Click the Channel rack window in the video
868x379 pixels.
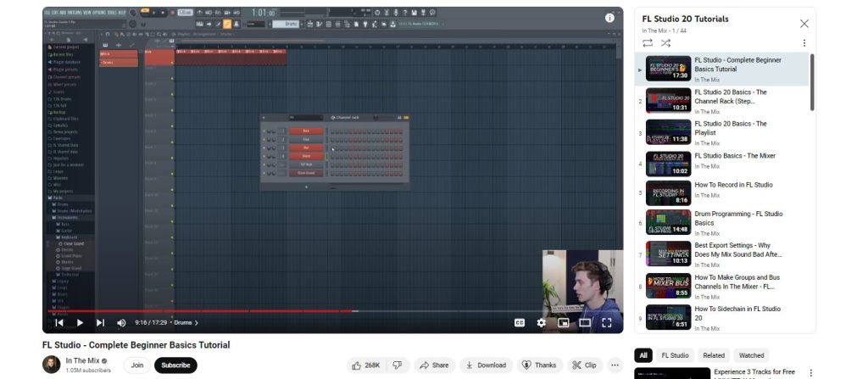coord(335,153)
